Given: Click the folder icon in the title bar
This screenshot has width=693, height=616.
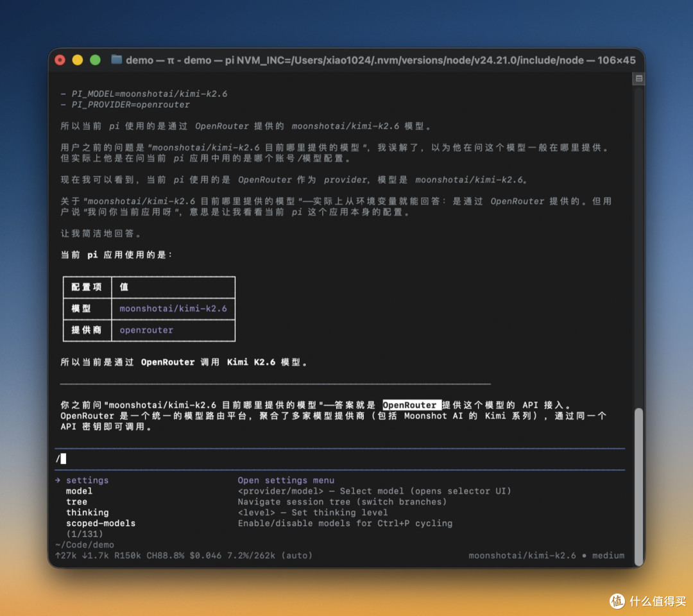Looking at the screenshot, I should click(117, 59).
